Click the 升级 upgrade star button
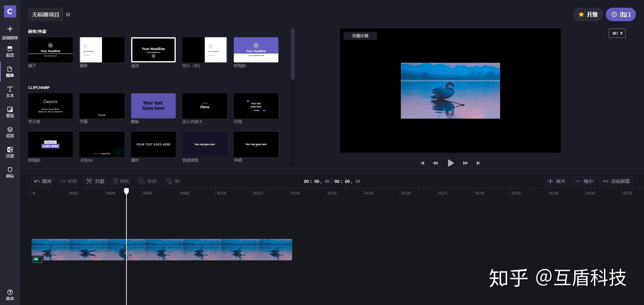644x305 pixels. tap(588, 14)
